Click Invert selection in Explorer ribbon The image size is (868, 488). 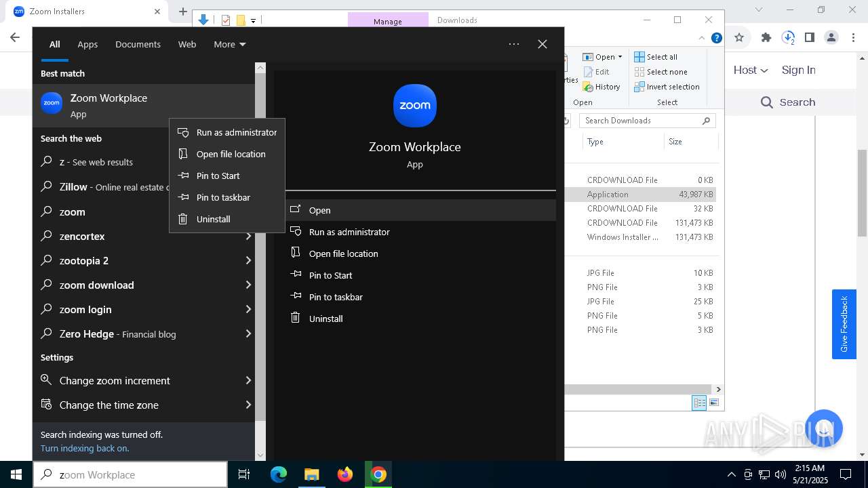[667, 87]
